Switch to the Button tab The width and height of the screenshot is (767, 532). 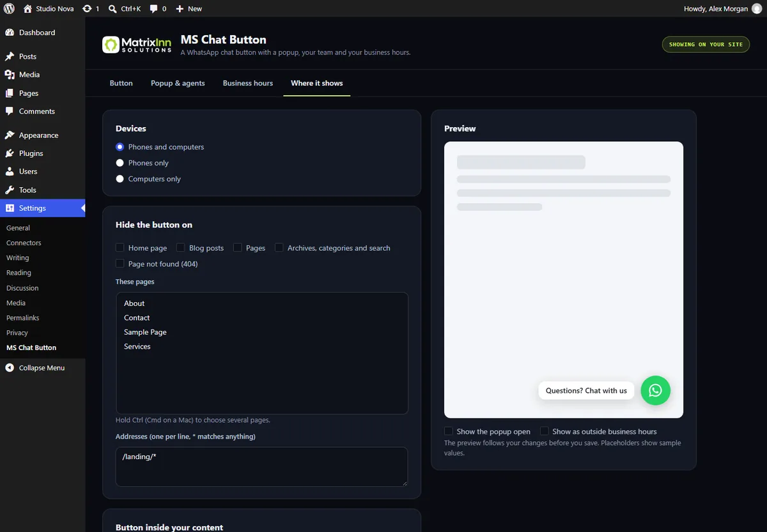coord(121,83)
